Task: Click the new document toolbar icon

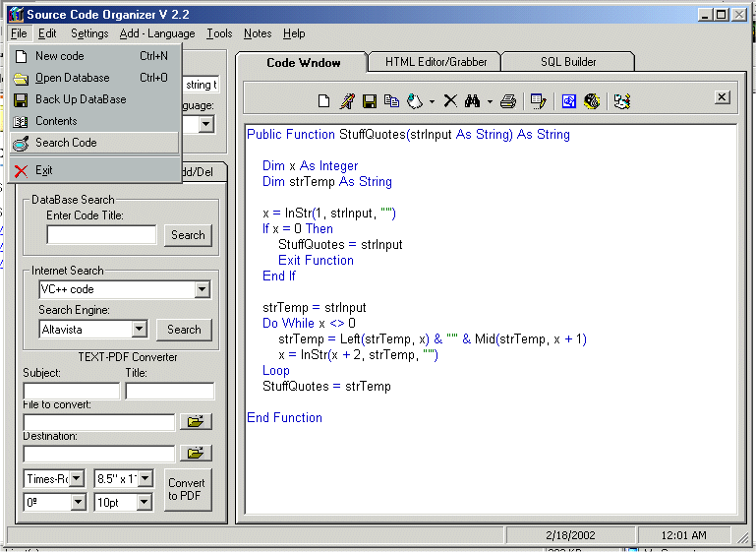Action: pos(324,100)
